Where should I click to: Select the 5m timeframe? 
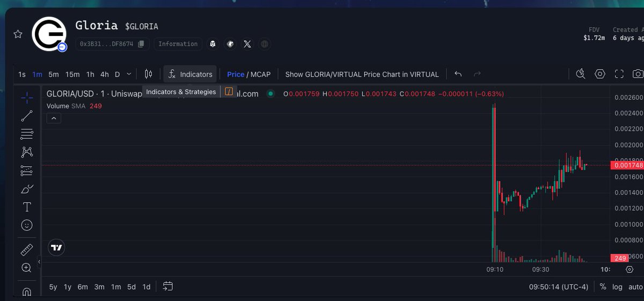tap(54, 75)
